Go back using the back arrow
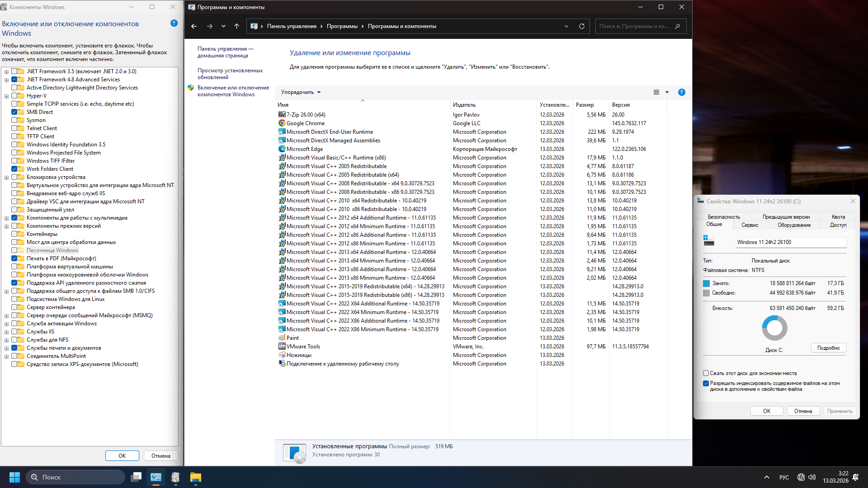Screen dimensions: 868x488 point(194,26)
